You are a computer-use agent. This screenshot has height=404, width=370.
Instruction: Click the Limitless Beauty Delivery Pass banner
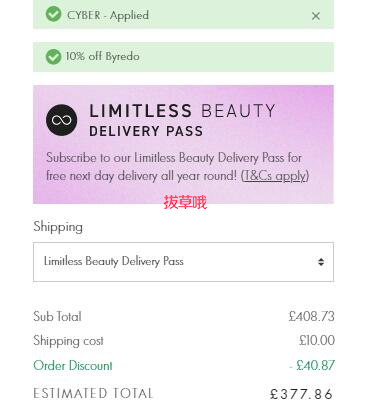183,144
